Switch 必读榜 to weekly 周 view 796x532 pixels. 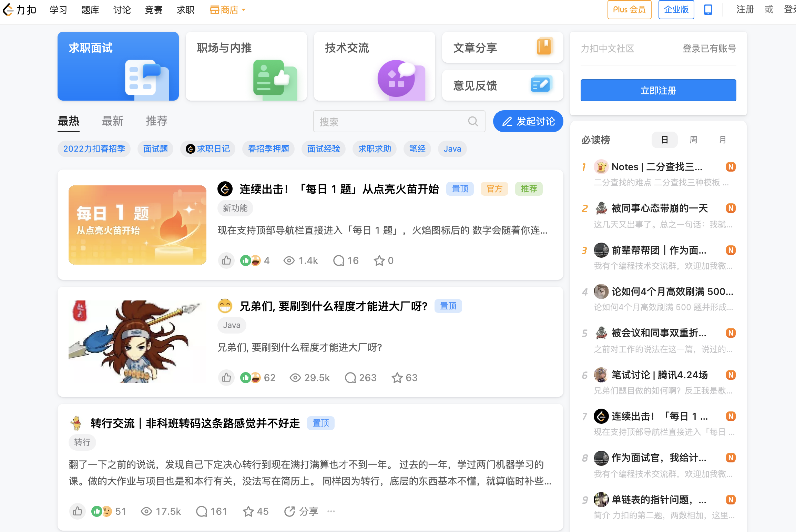point(693,140)
